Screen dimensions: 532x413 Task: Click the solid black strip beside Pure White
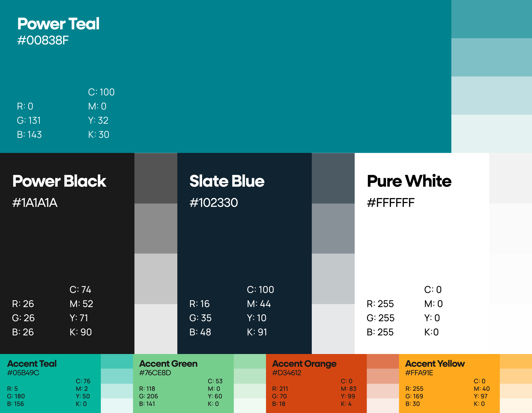(x=510, y=253)
